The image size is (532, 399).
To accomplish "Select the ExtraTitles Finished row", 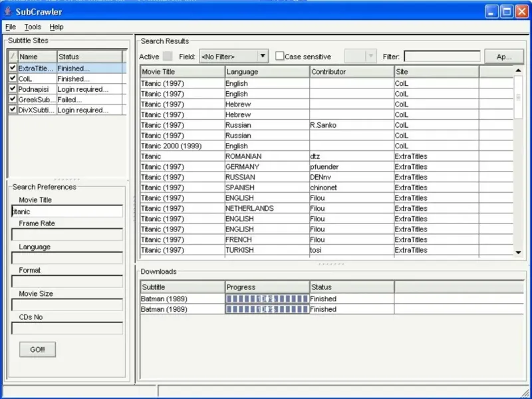I will 67,68.
